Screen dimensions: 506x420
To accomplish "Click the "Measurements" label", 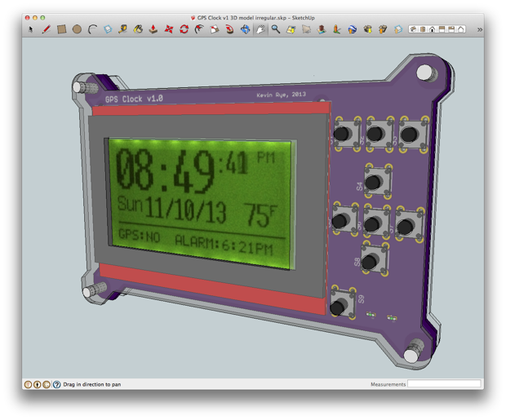I will click(388, 384).
